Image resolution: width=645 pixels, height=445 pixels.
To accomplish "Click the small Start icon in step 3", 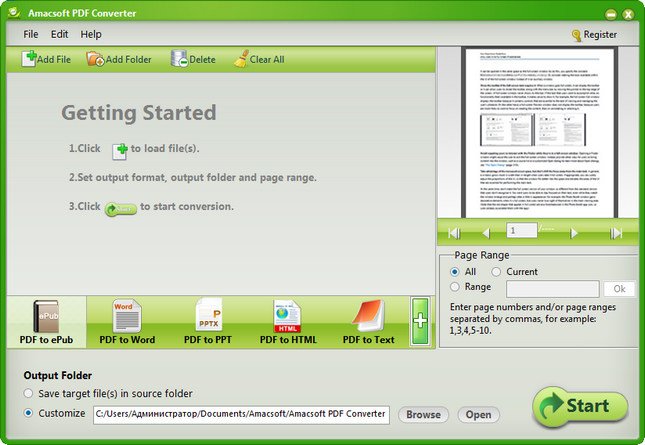I will [121, 209].
